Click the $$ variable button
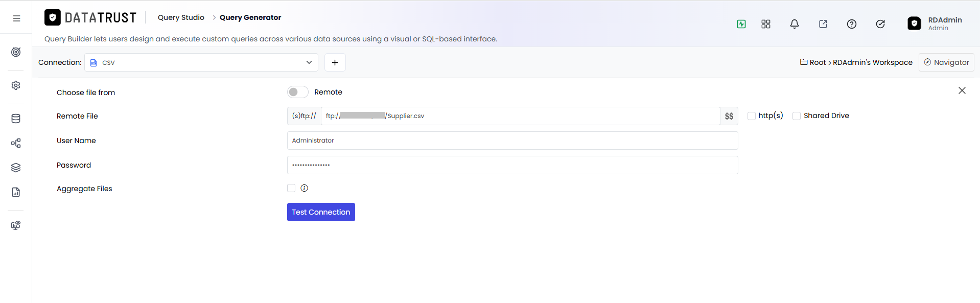The image size is (980, 303). click(x=729, y=116)
